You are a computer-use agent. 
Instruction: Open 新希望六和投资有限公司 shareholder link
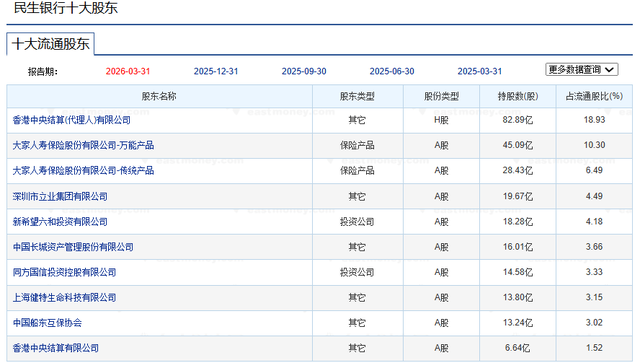pyautogui.click(x=60, y=222)
